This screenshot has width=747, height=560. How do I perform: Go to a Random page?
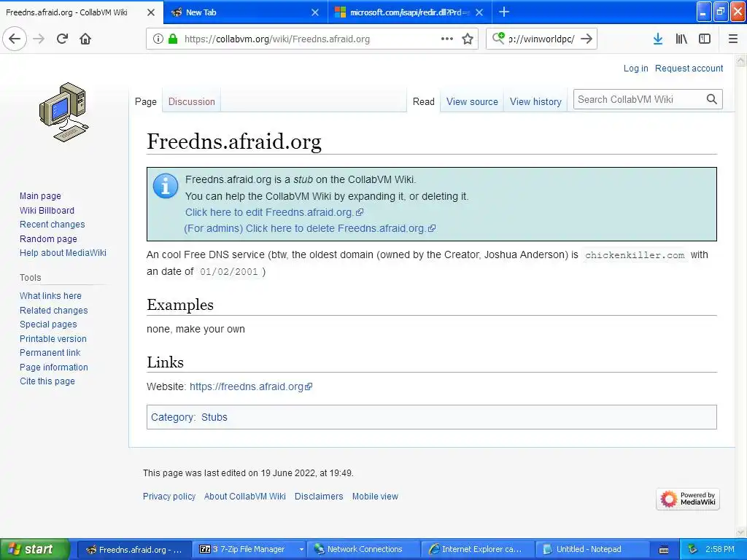click(x=48, y=238)
